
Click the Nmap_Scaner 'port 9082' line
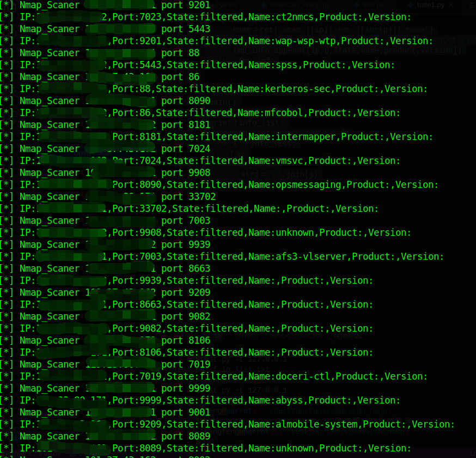[x=105, y=317]
